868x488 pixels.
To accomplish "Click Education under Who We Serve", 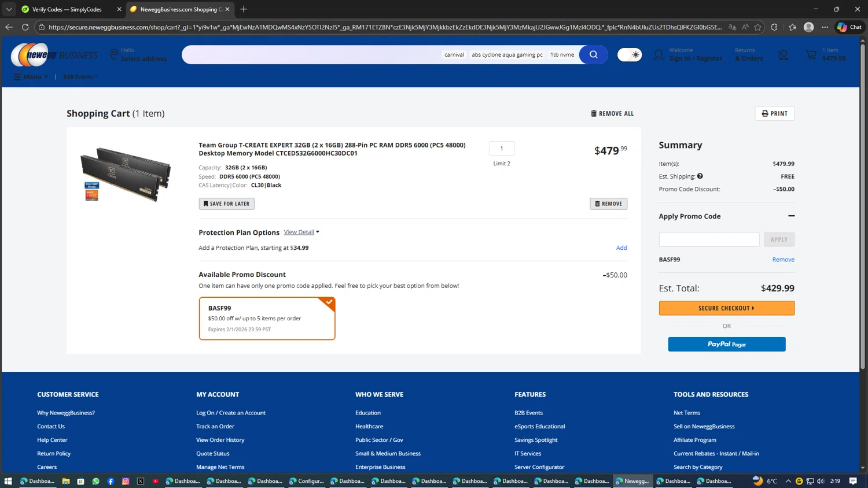I will click(368, 413).
